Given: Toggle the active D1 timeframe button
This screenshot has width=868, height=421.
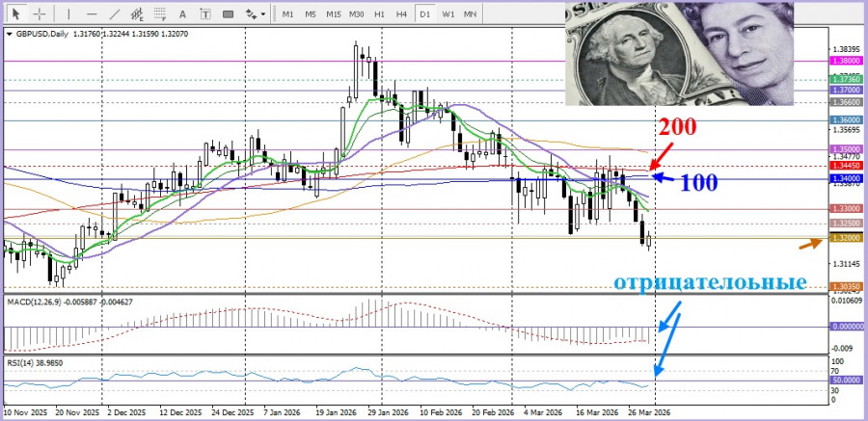Looking at the screenshot, I should (x=424, y=14).
